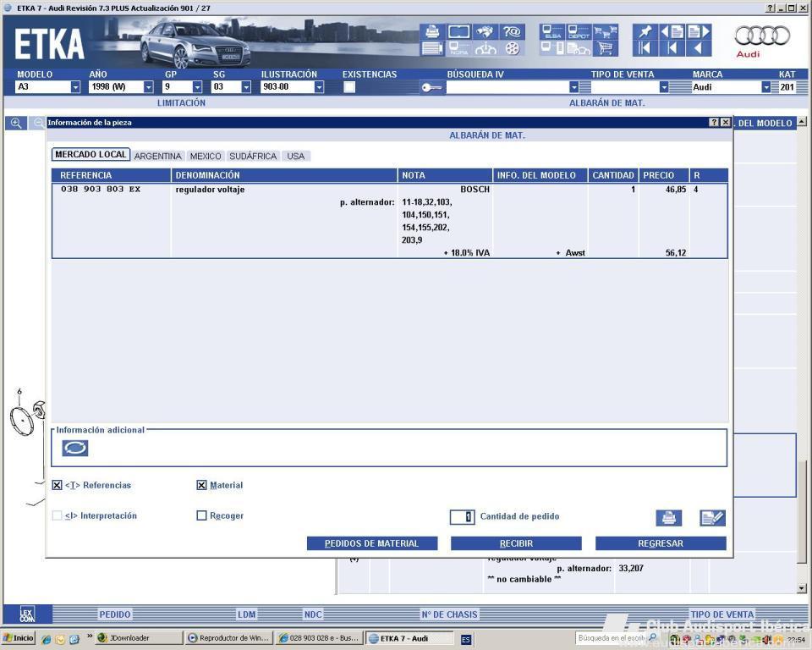Click scroll-up arrow of parts list
The image size is (812, 650).
click(x=802, y=122)
